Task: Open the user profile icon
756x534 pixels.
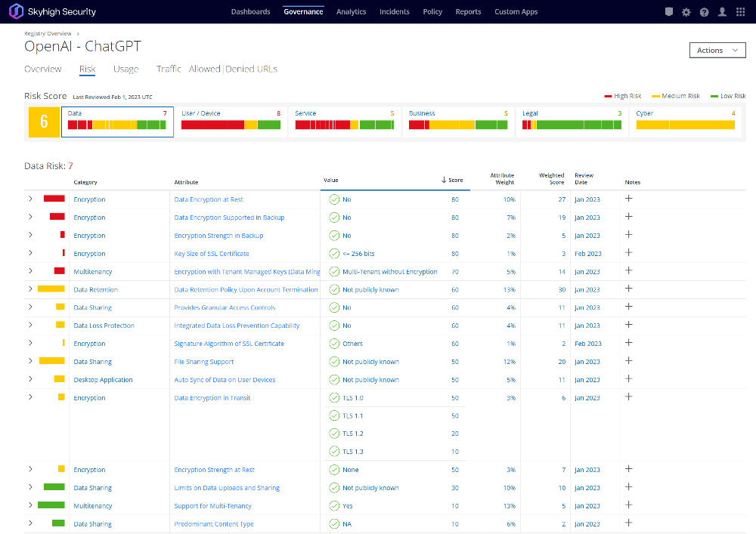Action: pyautogui.click(x=723, y=12)
